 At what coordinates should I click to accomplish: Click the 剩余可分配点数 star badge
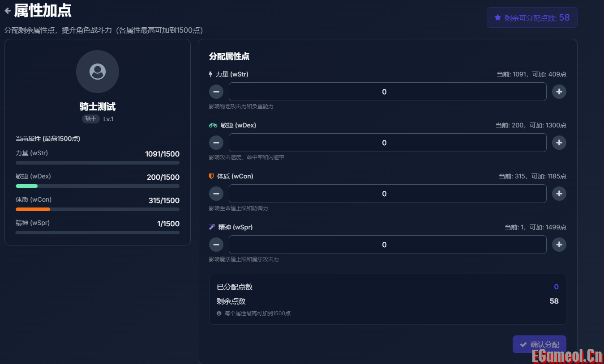pos(532,18)
